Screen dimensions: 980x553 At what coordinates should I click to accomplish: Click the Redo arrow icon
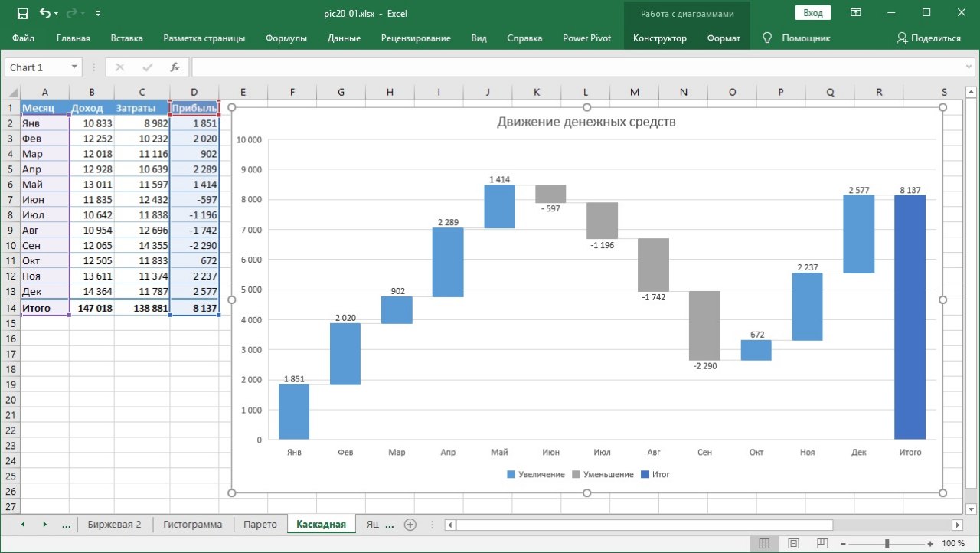pyautogui.click(x=73, y=13)
